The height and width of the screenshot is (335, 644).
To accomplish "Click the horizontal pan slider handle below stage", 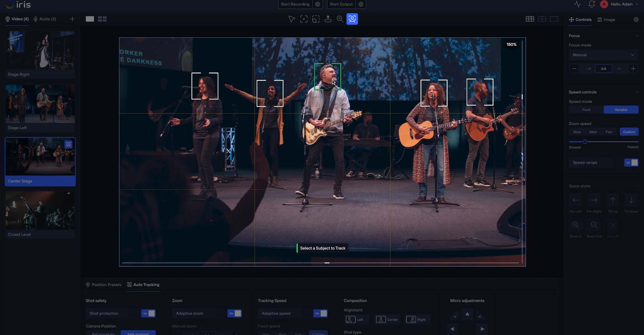I will point(327,263).
